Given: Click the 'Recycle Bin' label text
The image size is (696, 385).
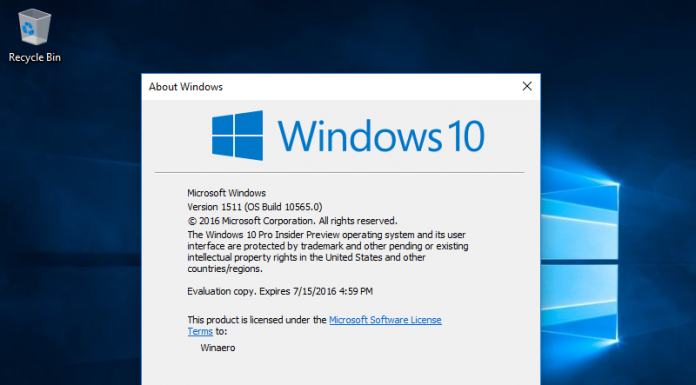Looking at the screenshot, I should tap(35, 57).
